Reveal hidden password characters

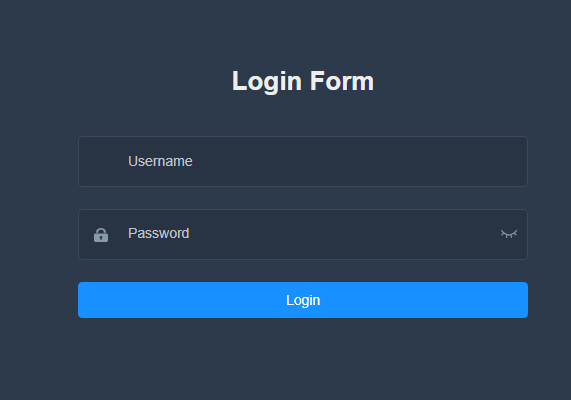(509, 234)
